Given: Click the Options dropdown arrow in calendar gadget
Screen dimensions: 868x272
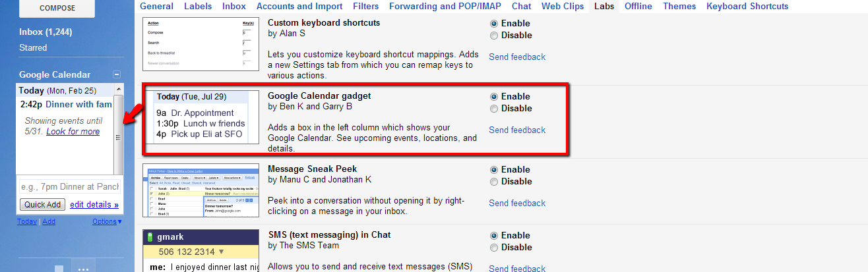Looking at the screenshot, I should pos(119,222).
